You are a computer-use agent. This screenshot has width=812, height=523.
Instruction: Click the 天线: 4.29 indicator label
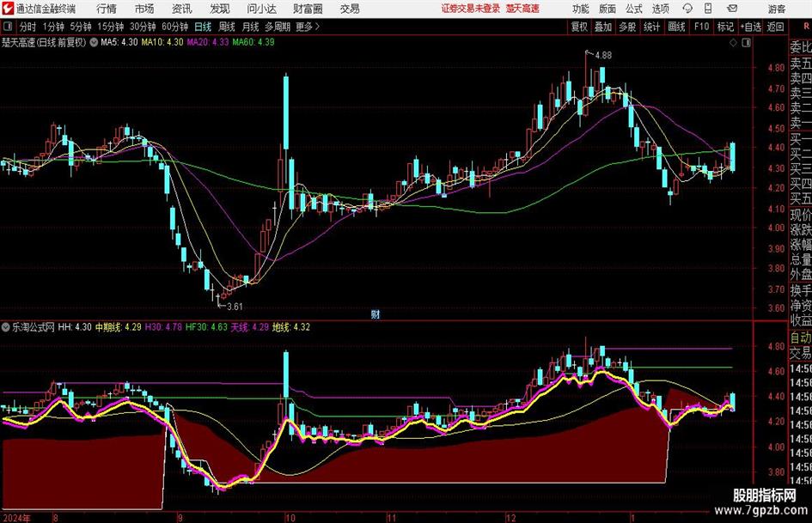point(249,327)
